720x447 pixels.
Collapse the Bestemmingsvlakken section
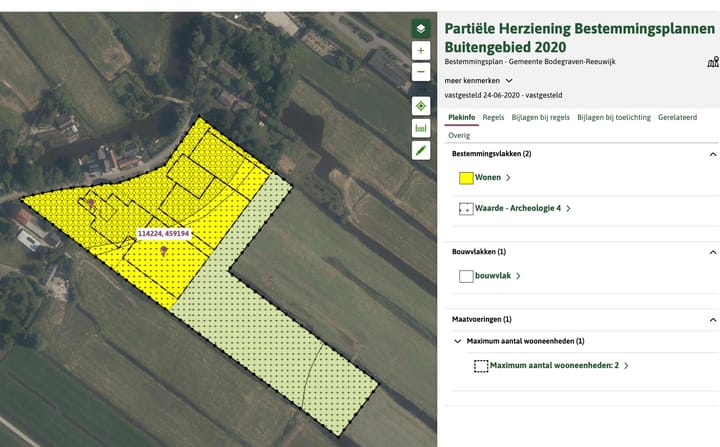(712, 155)
